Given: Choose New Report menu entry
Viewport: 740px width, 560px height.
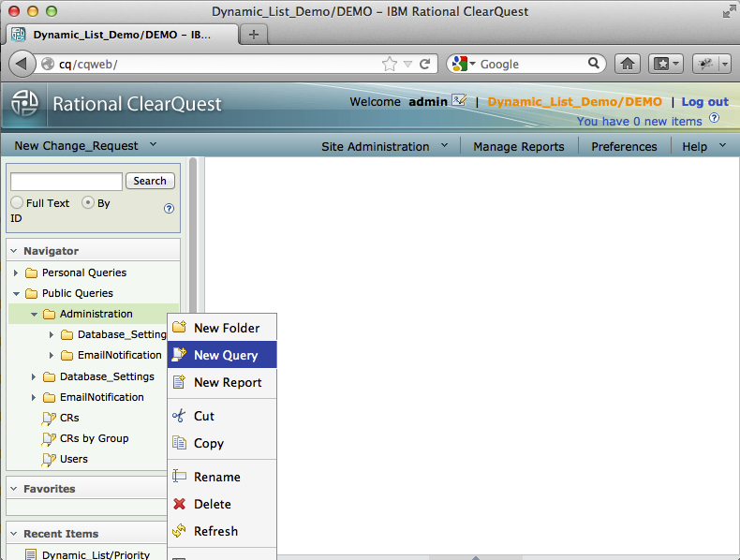Looking at the screenshot, I should [222, 382].
